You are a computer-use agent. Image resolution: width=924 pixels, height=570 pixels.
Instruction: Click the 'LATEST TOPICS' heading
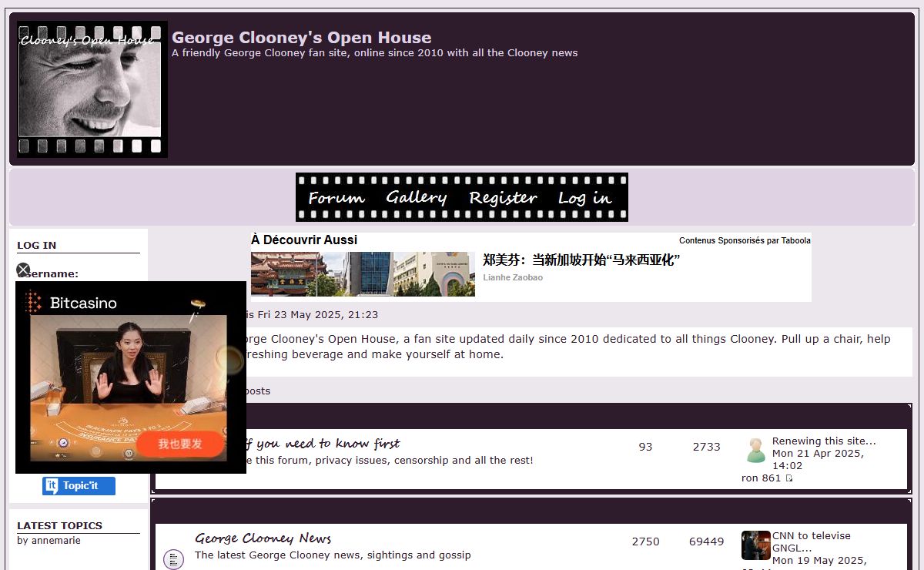(59, 525)
